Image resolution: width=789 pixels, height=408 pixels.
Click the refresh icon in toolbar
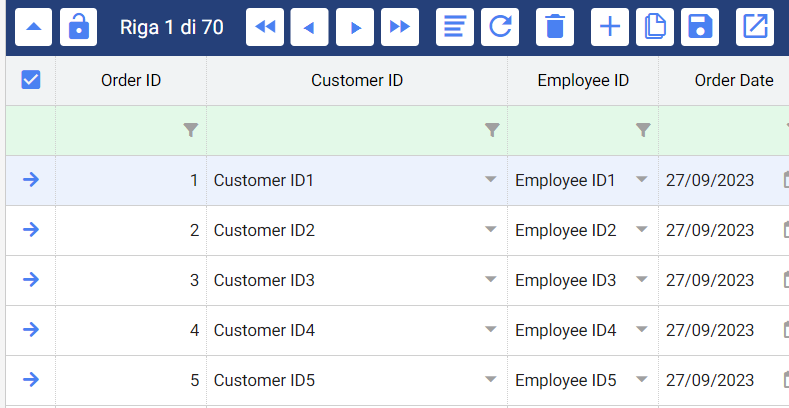point(500,27)
